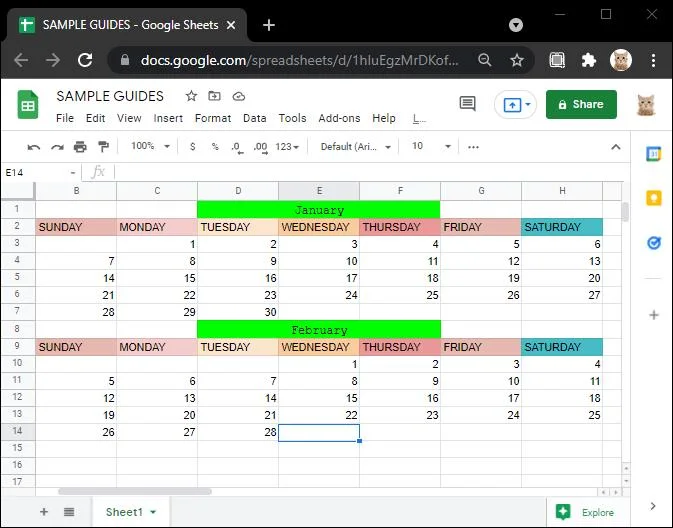Click the Move to folder icon
The image size is (673, 528).
(x=214, y=96)
